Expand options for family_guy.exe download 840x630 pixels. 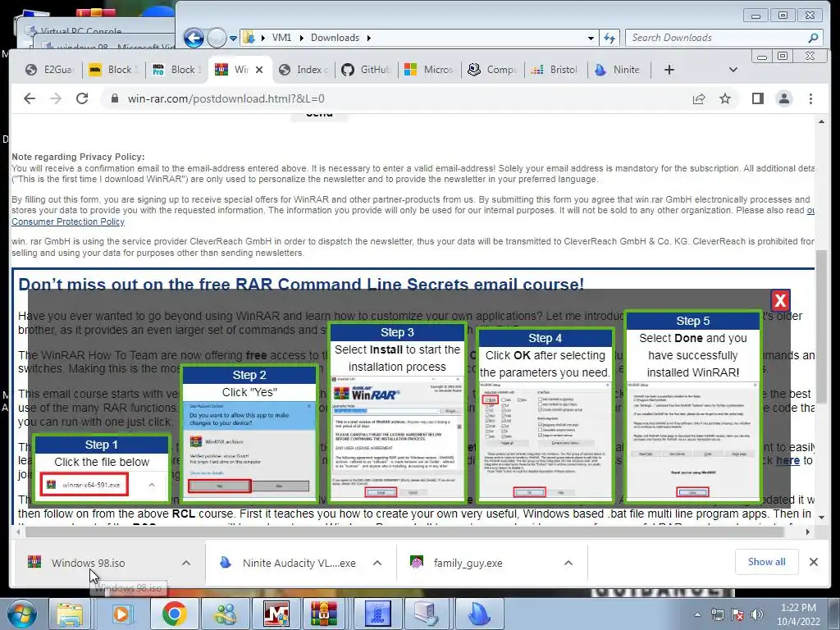(x=568, y=563)
